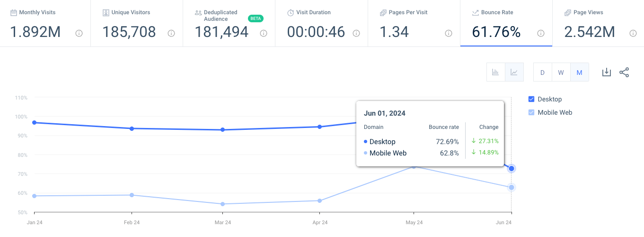
Task: Select monthly granularity M
Action: tap(579, 73)
